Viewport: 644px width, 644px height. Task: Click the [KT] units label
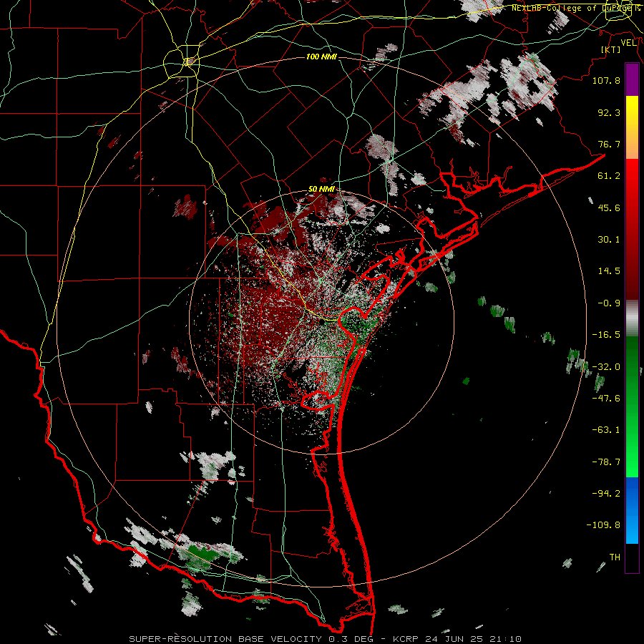pyautogui.click(x=611, y=49)
